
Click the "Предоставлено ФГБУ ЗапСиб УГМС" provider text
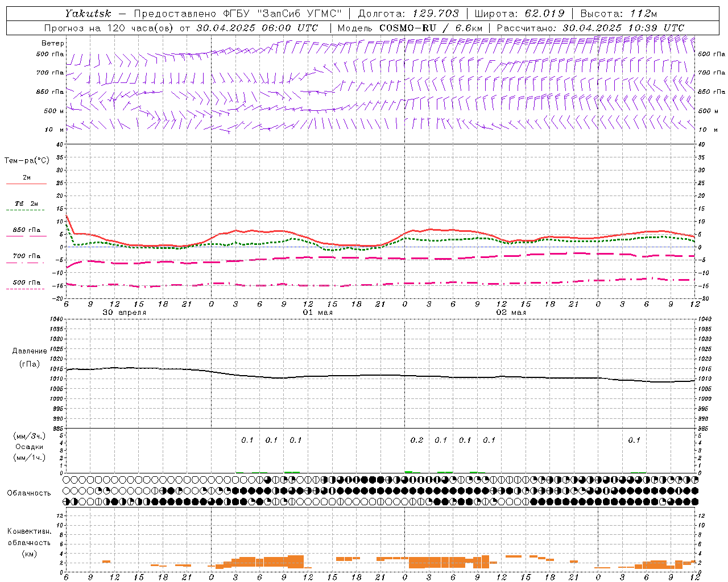238,14
